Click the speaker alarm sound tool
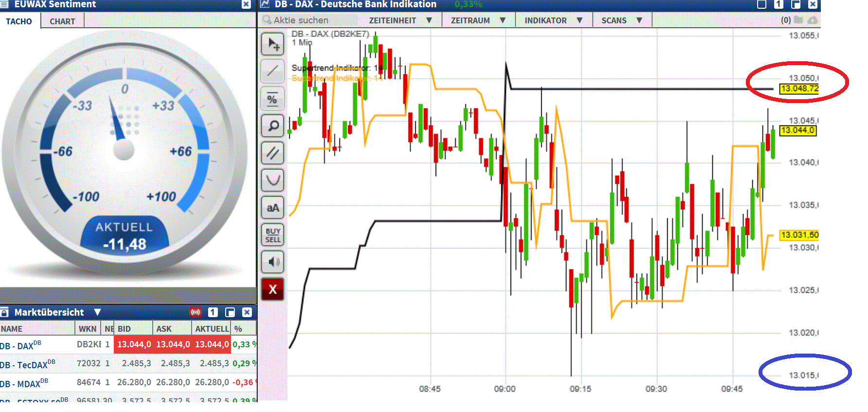This screenshot has height=412, width=868. coord(273,262)
